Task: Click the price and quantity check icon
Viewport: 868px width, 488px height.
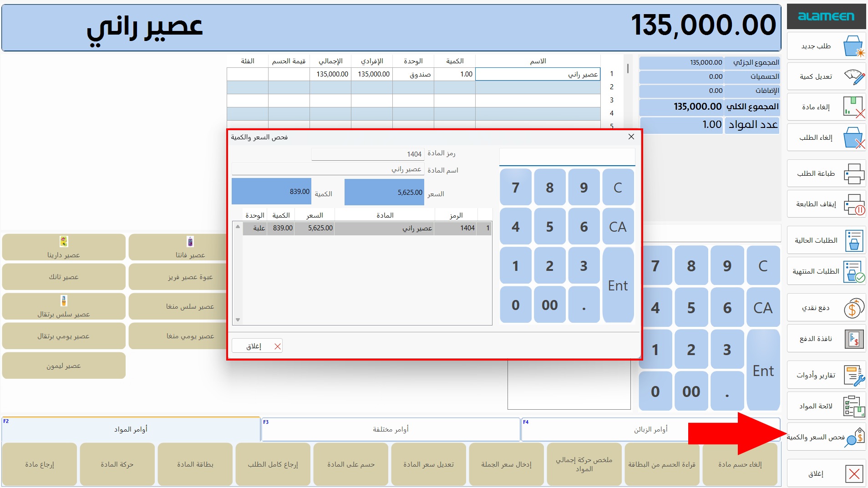Action: (x=854, y=437)
